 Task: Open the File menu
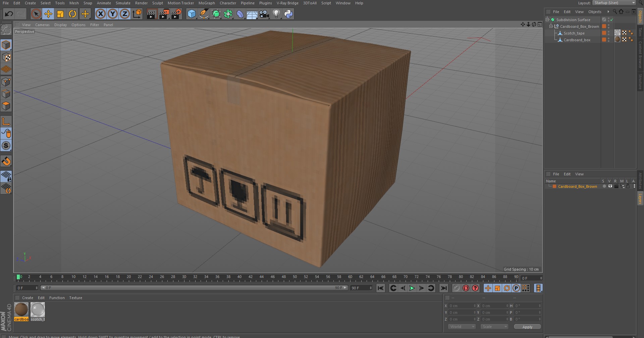(6, 3)
